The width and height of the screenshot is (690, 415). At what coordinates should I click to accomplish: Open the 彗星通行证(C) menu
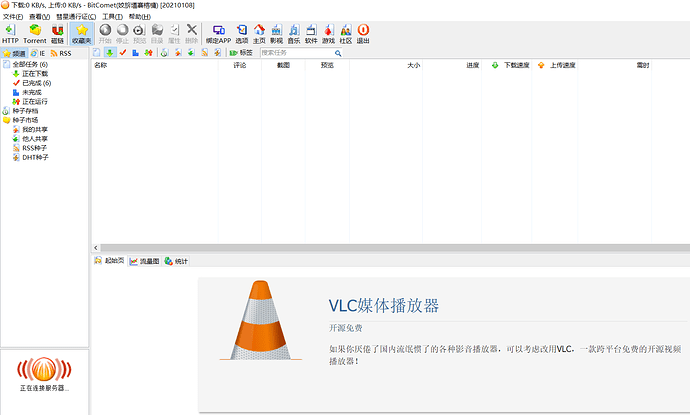(76, 16)
